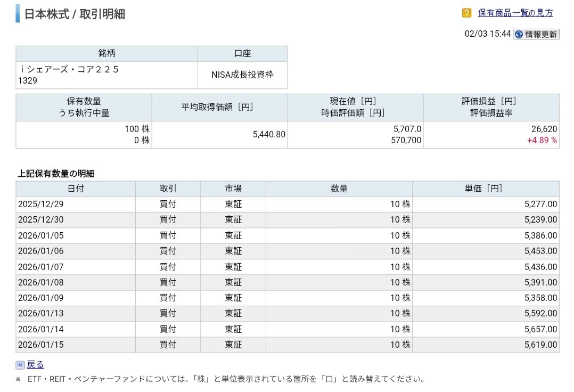Click the unit price 5,277.00
This screenshot has width=574, height=392.
(540, 204)
